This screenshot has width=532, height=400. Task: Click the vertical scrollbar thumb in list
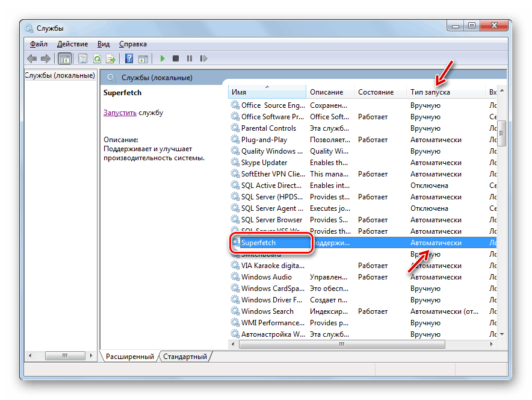click(x=502, y=133)
